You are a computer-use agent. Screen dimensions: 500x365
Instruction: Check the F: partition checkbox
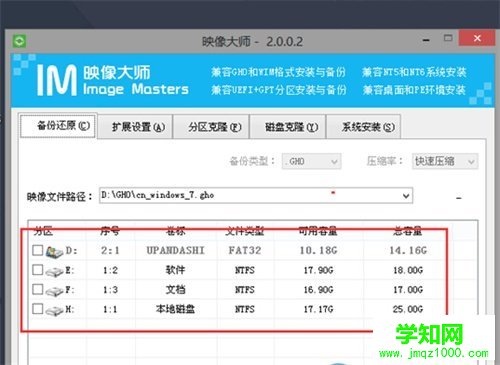(38, 289)
